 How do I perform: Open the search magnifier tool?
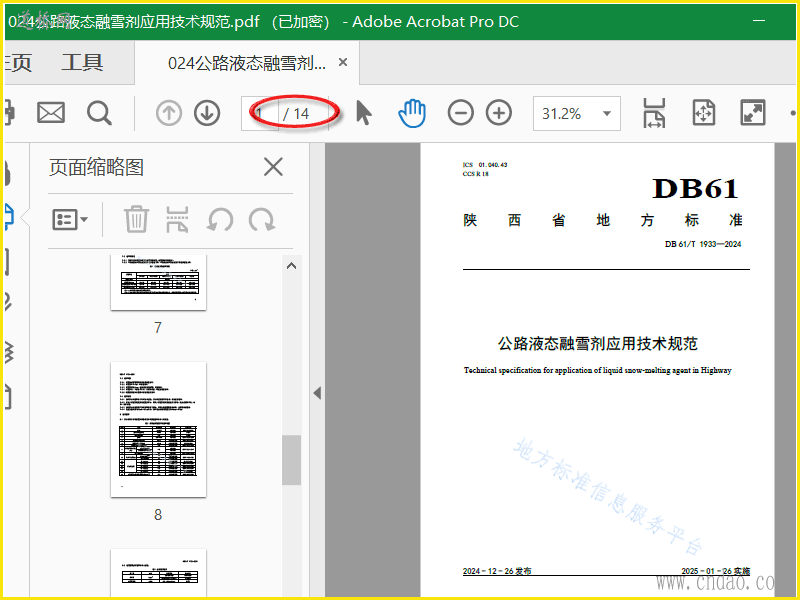tap(99, 113)
